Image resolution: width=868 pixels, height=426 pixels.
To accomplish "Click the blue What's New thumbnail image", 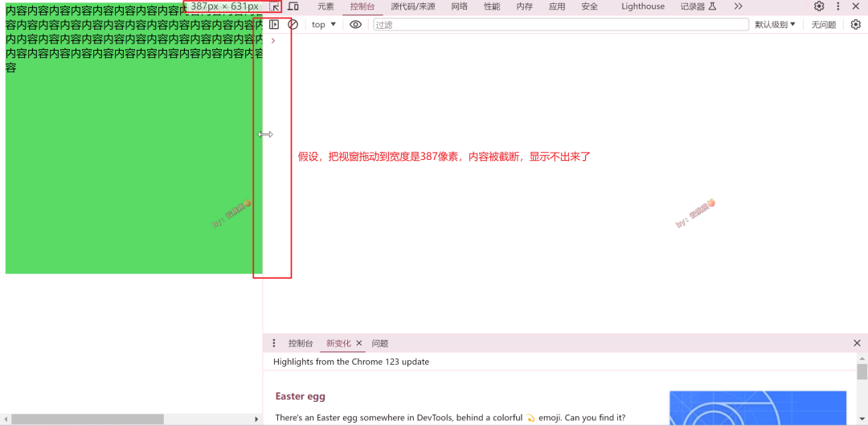I will coord(757,408).
